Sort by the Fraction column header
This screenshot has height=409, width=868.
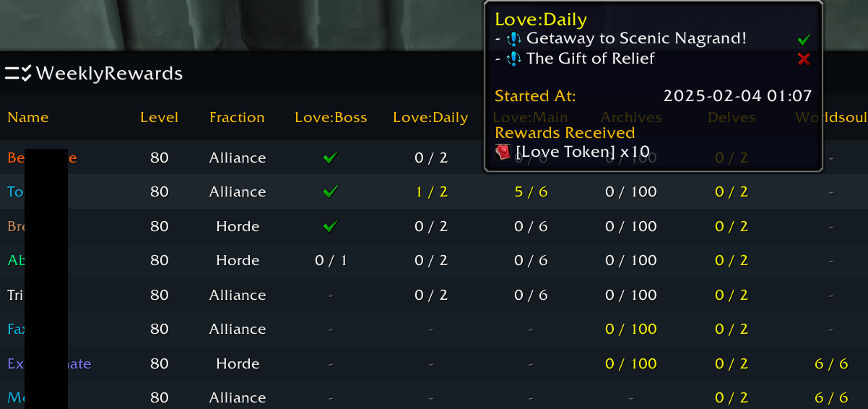click(x=237, y=117)
